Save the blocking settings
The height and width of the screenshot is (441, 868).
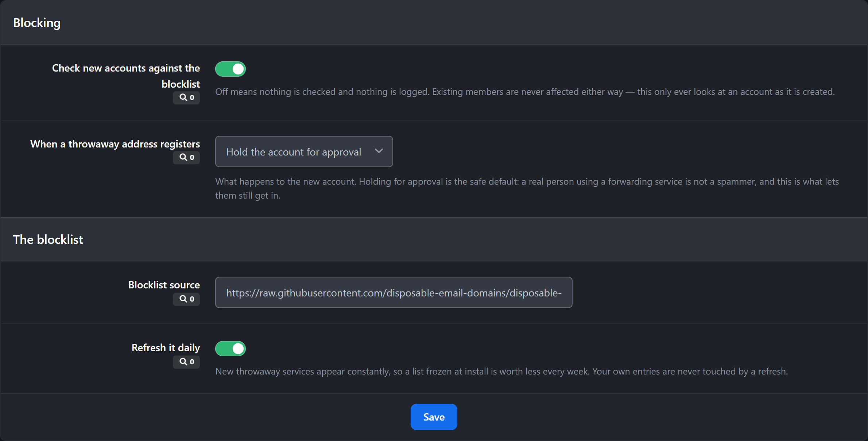coord(434,417)
